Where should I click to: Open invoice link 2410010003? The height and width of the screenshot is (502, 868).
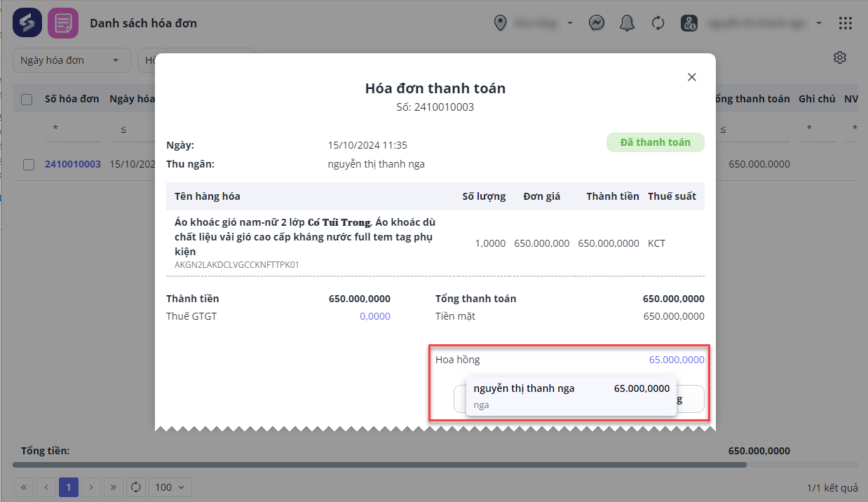tap(73, 164)
